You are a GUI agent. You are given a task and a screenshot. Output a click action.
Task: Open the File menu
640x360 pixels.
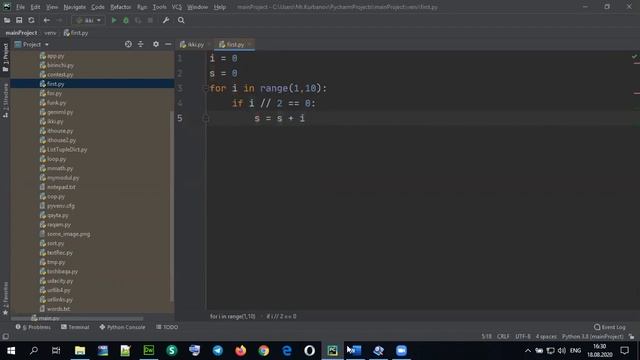[20, 7]
